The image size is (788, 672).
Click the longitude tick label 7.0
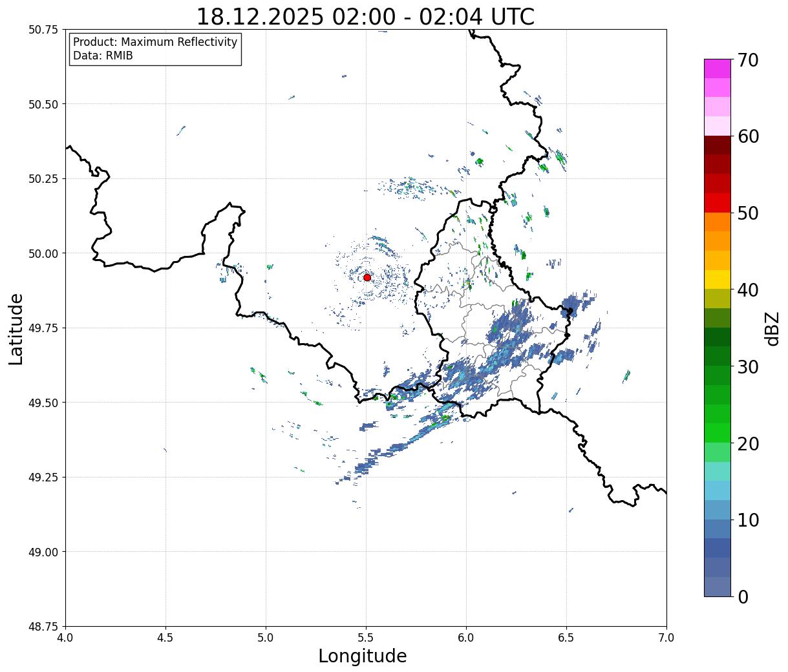[x=666, y=637]
